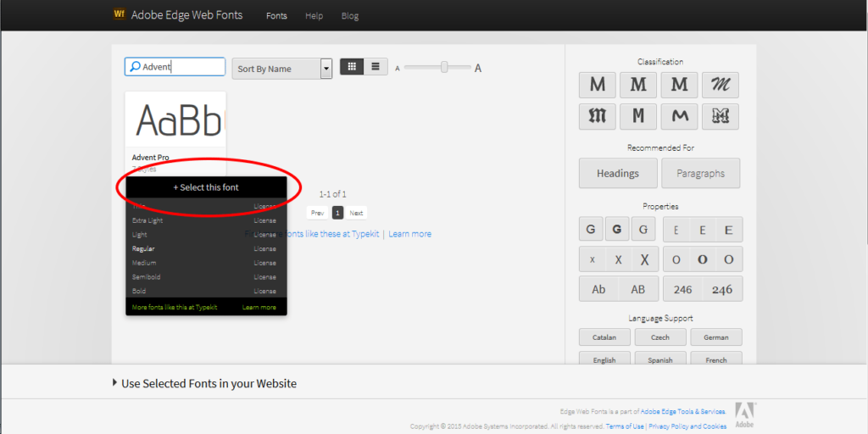Viewport: 868px width, 434px height.
Task: Click the Select this font button
Action: pos(206,187)
